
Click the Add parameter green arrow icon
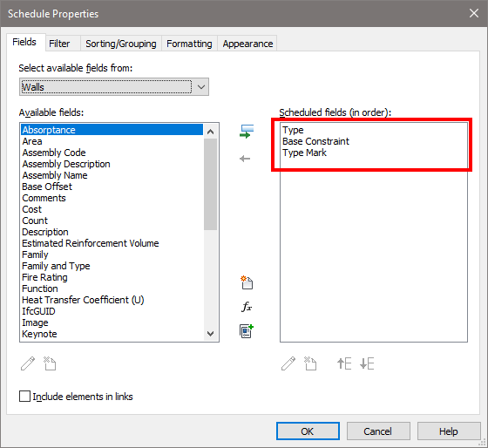point(247,132)
